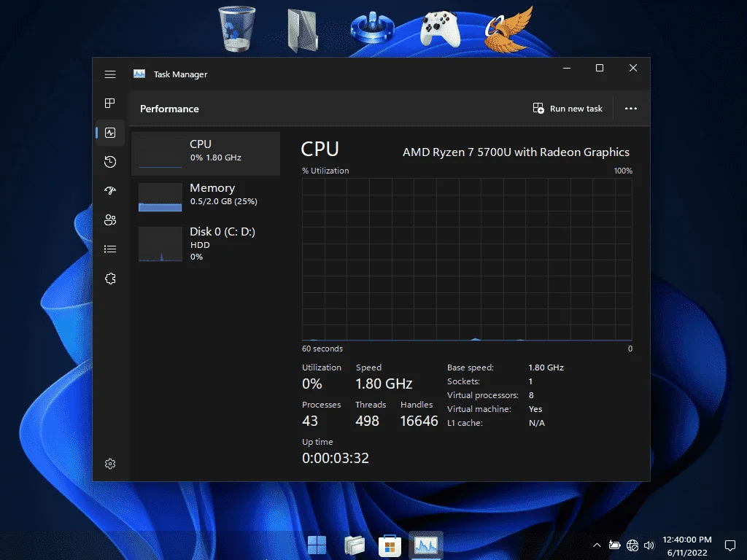Select the Memory performance item
Viewport: 747px width, 560px height.
pos(206,197)
